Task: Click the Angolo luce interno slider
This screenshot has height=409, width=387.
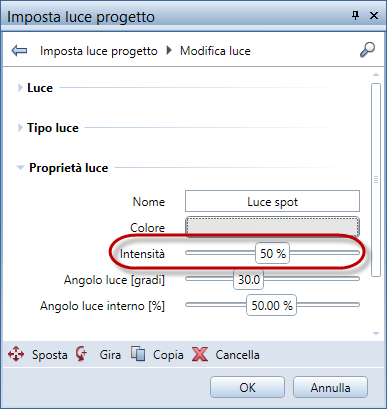Action: click(271, 305)
